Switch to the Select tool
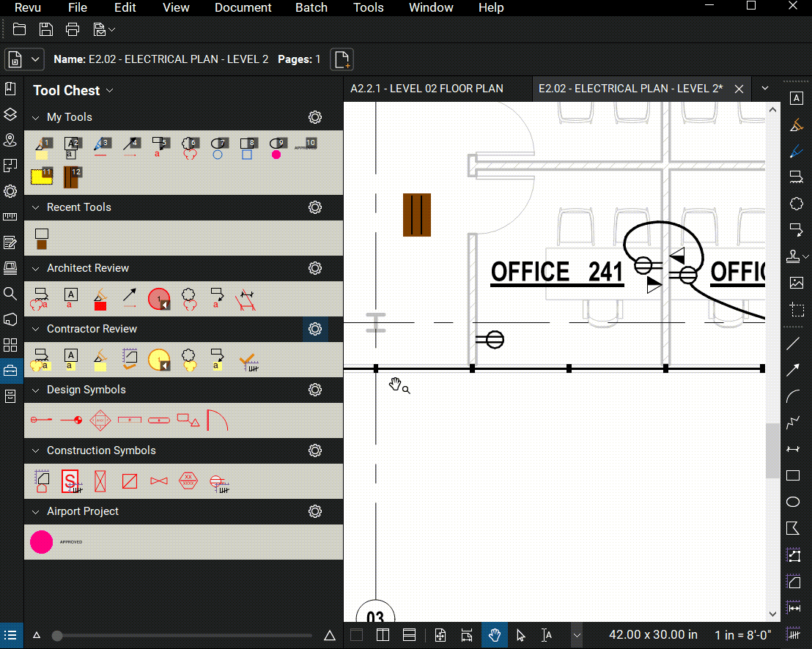Image resolution: width=812 pixels, height=649 pixels. coord(521,635)
